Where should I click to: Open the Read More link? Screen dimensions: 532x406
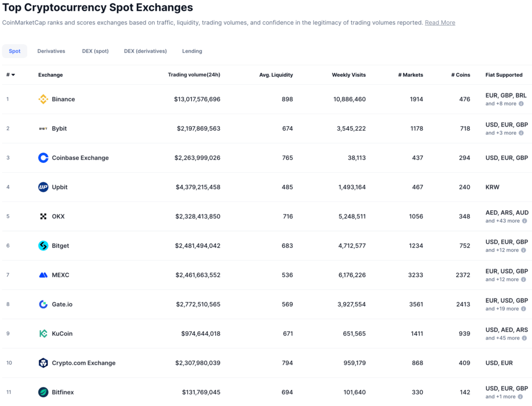pyautogui.click(x=440, y=22)
